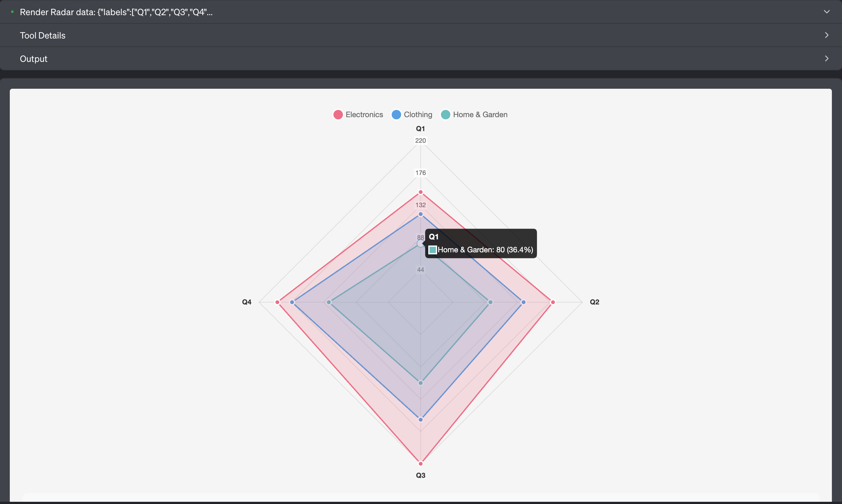This screenshot has height=504, width=842.
Task: Click the Clothing data point on Q2 axis
Action: pyautogui.click(x=523, y=302)
